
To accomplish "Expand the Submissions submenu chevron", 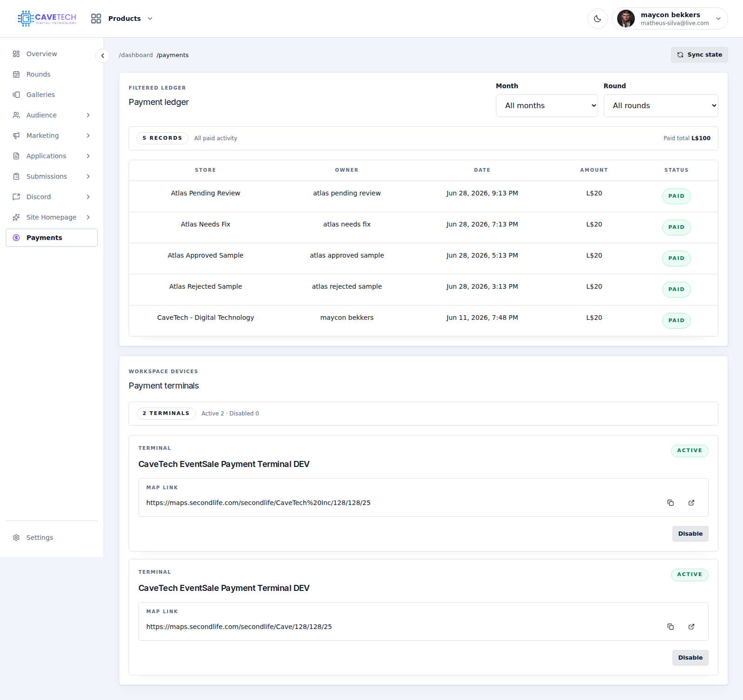I will [88, 176].
